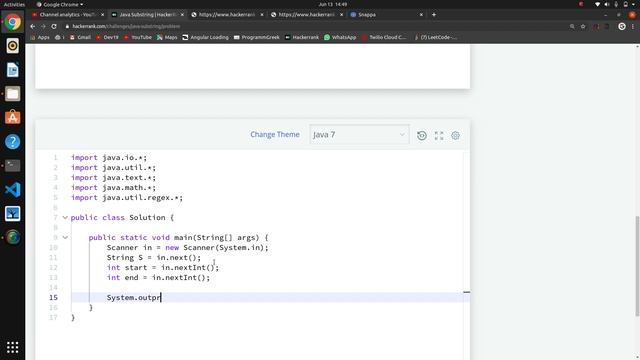This screenshot has width=640, height=360.
Task: Click the Chrome profile avatar icon
Action: click(622, 26)
